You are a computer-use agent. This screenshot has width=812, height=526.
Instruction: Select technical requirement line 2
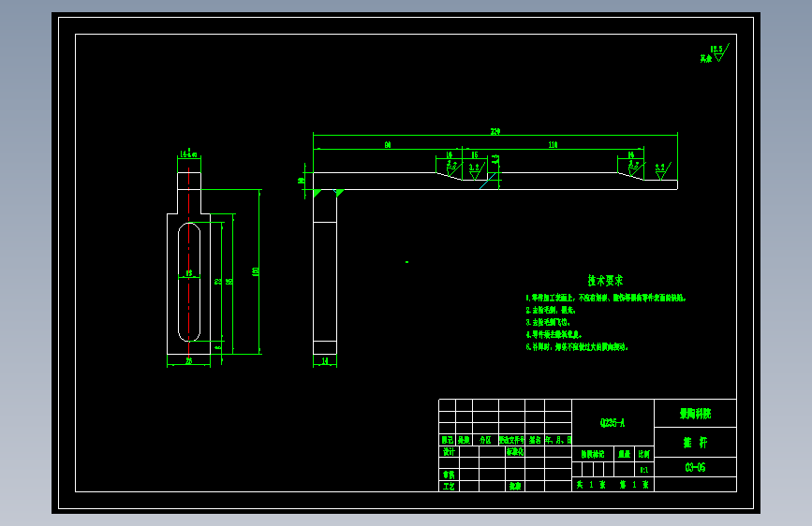click(x=551, y=310)
